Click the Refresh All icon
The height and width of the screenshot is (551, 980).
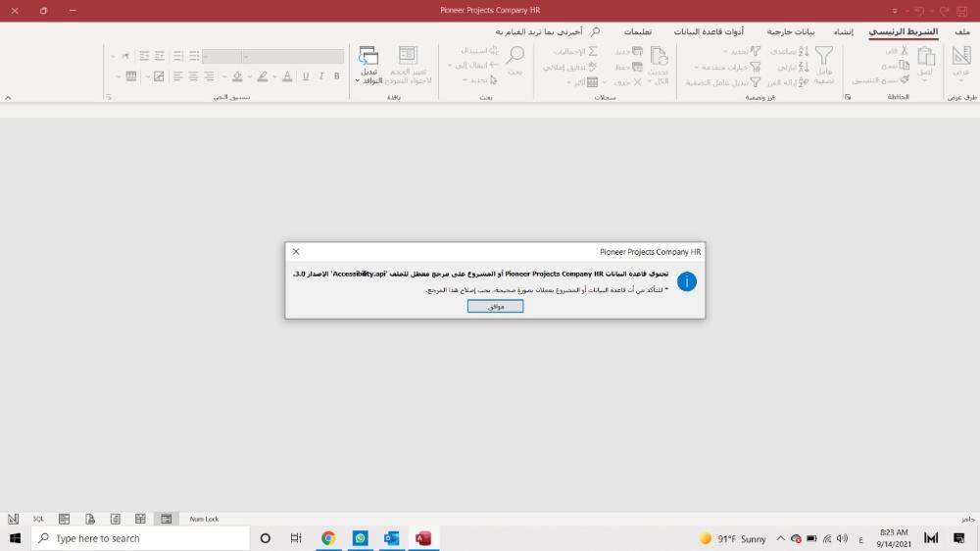[660, 56]
